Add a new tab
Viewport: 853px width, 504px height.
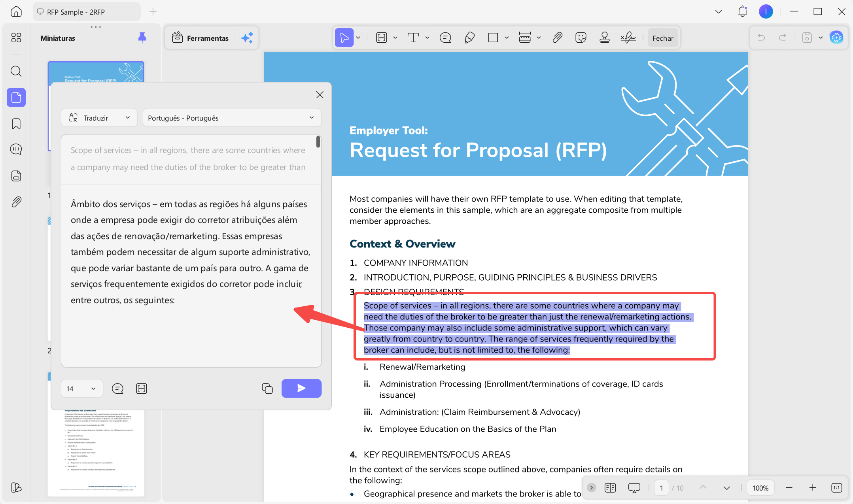[153, 12]
